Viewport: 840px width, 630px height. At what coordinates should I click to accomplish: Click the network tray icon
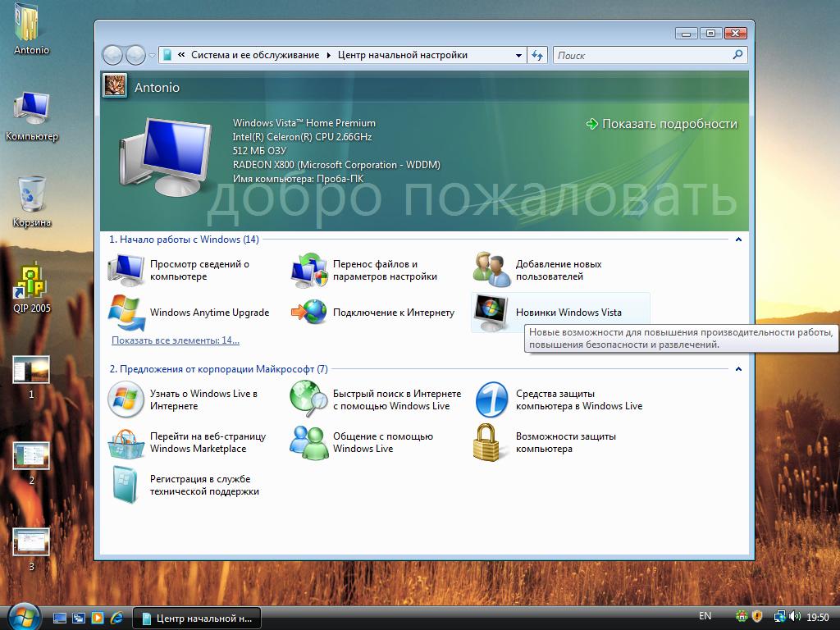click(779, 617)
